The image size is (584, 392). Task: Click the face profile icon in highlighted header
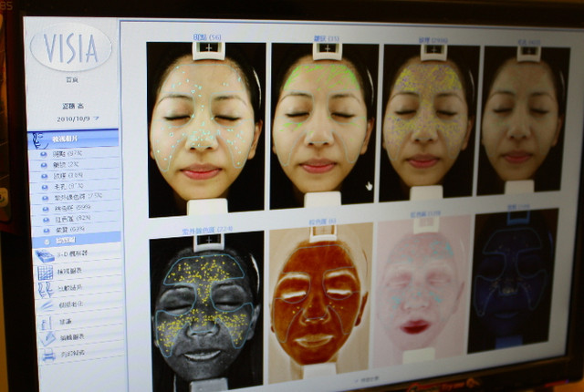tap(39, 140)
